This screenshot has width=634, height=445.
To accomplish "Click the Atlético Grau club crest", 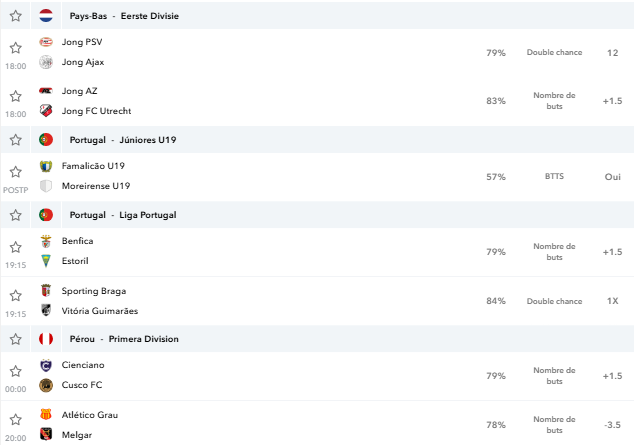I will (x=46, y=414).
